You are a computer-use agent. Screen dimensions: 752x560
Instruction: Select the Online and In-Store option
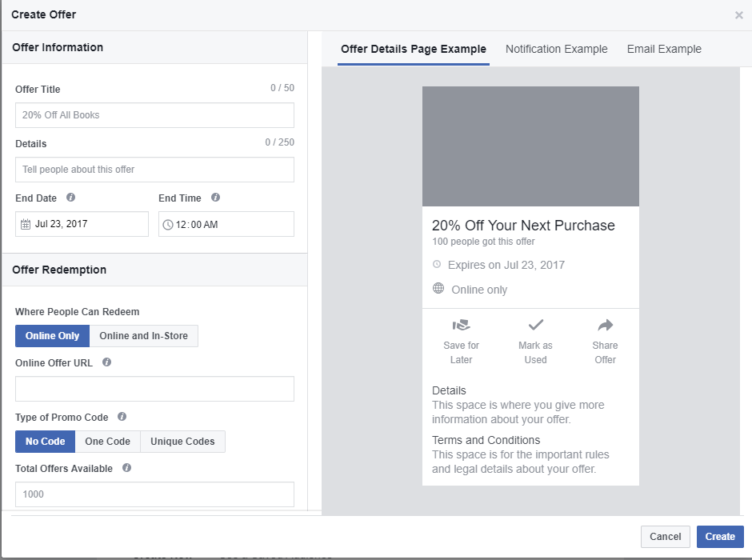pyautogui.click(x=143, y=336)
